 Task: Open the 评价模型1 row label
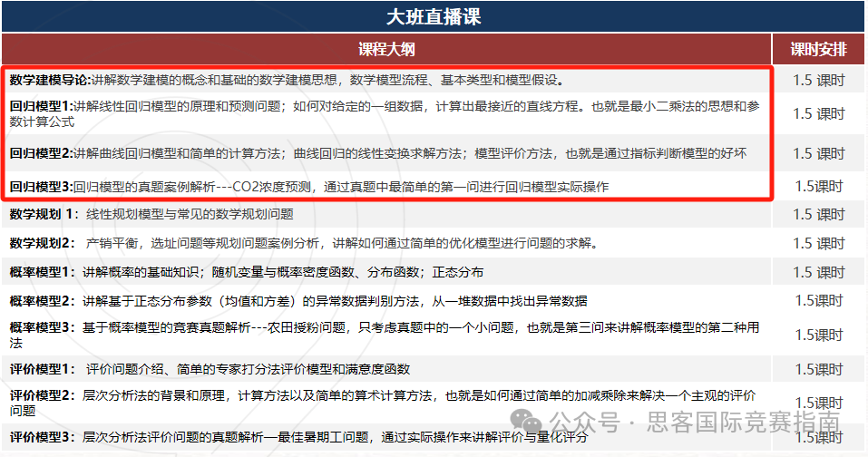(x=43, y=369)
